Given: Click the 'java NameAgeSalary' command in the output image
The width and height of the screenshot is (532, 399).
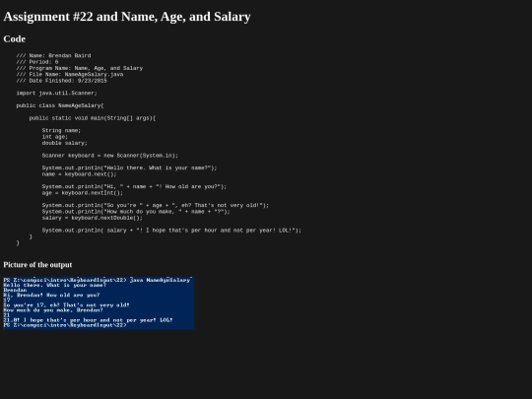Looking at the screenshot, I should pyautogui.click(x=161, y=280).
